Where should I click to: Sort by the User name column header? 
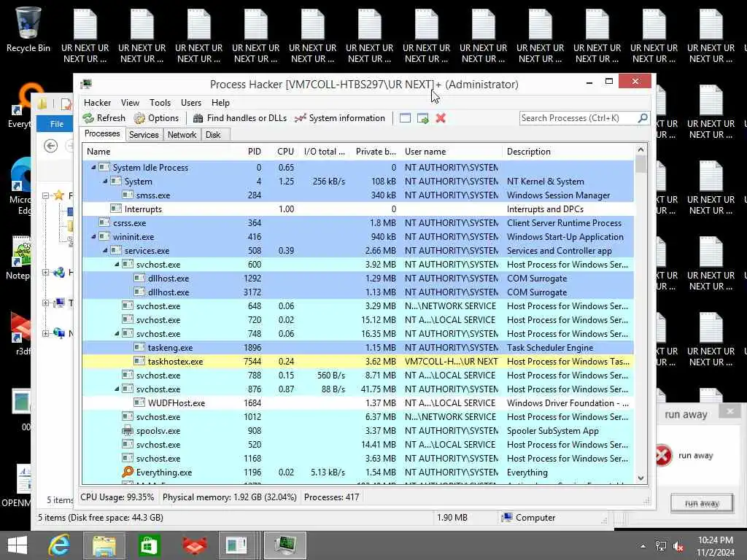click(425, 152)
